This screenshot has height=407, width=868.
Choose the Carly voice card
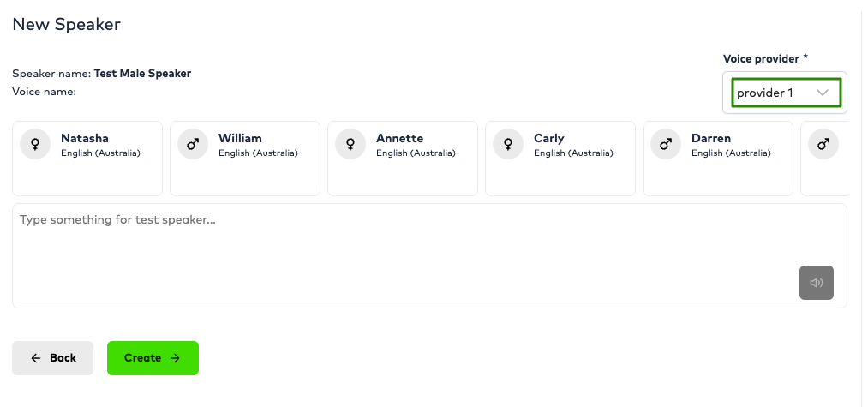[x=560, y=159]
